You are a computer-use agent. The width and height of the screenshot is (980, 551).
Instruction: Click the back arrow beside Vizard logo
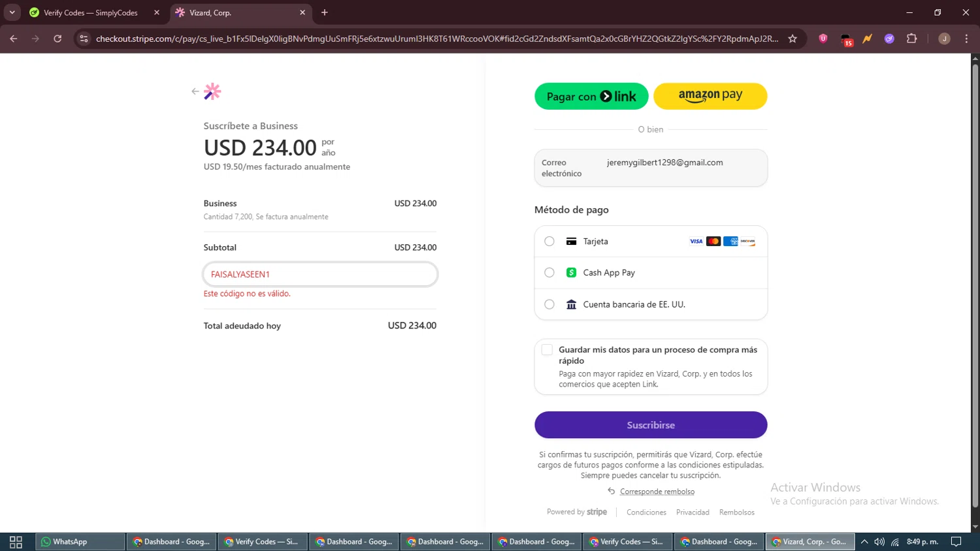195,91
